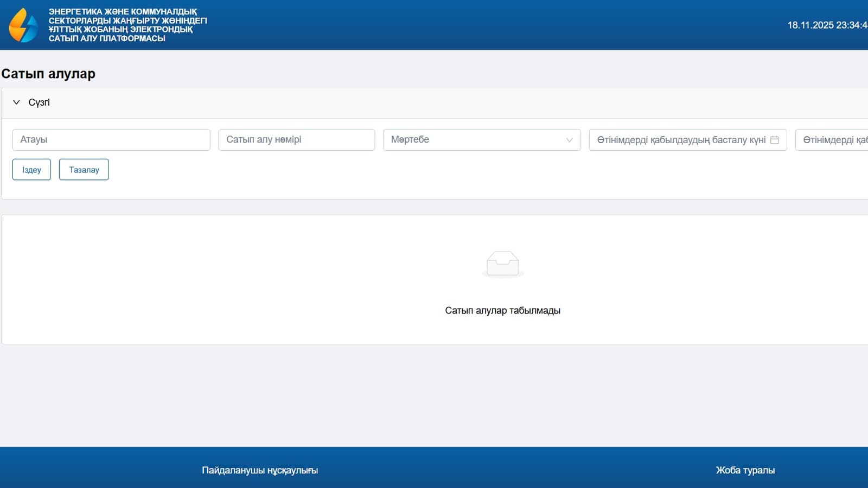This screenshot has height=488, width=868.
Task: Focus the Сатып алу нөмірі input field
Action: pyautogui.click(x=296, y=140)
